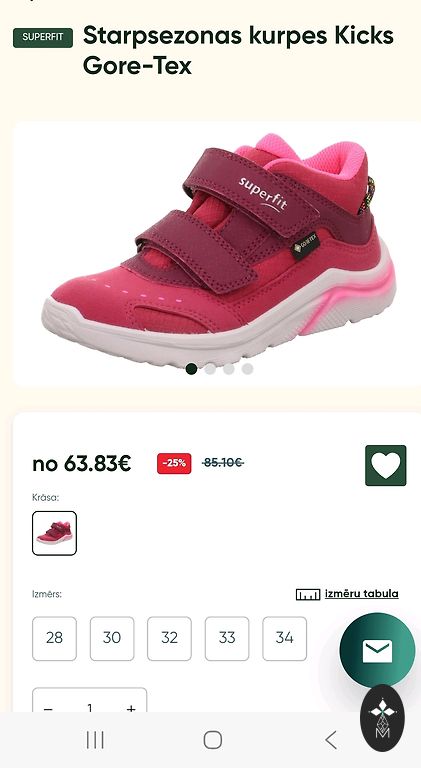Image resolution: width=421 pixels, height=768 pixels.
Task: Go back with Android back arrow
Action: [331, 740]
